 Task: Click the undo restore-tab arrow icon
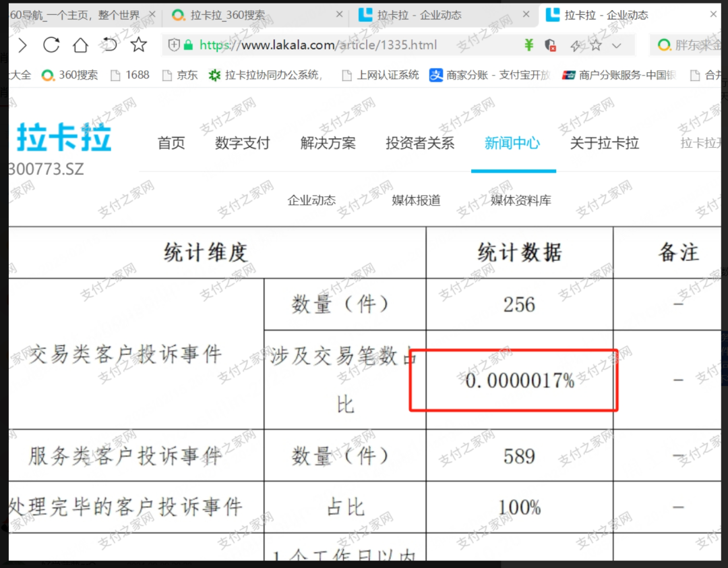[110, 45]
